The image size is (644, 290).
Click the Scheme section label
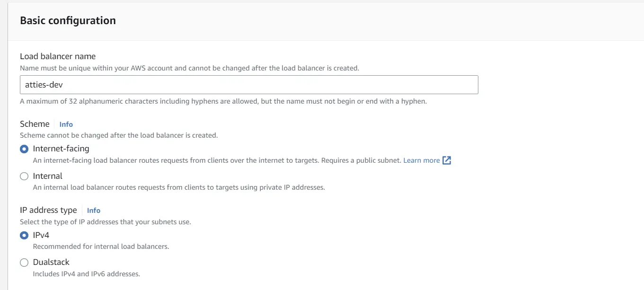click(x=35, y=124)
